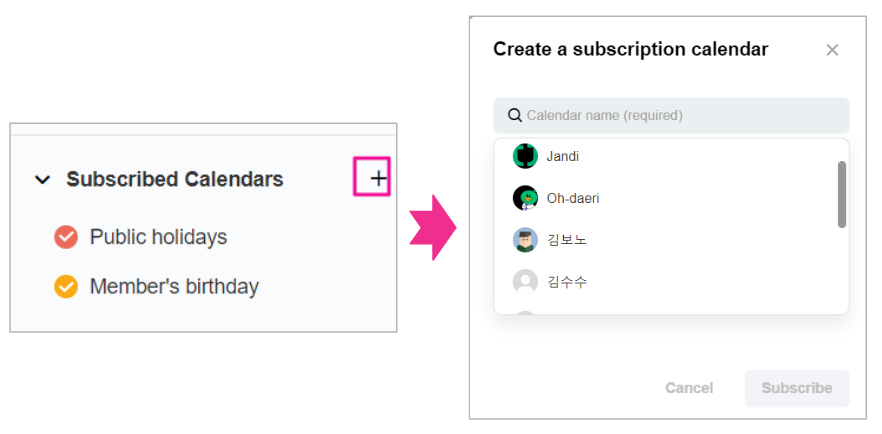Click the Oh-daeri avatar icon
This screenshot has height=434, width=882.
tap(525, 198)
